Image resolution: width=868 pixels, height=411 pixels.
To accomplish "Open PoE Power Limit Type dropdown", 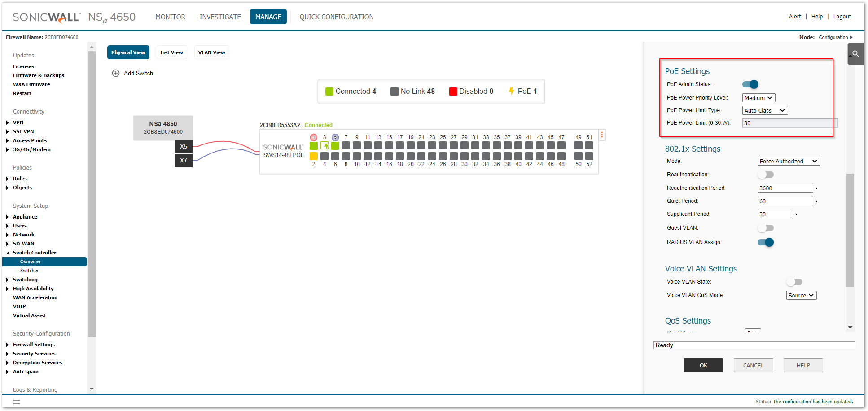I will pyautogui.click(x=765, y=110).
